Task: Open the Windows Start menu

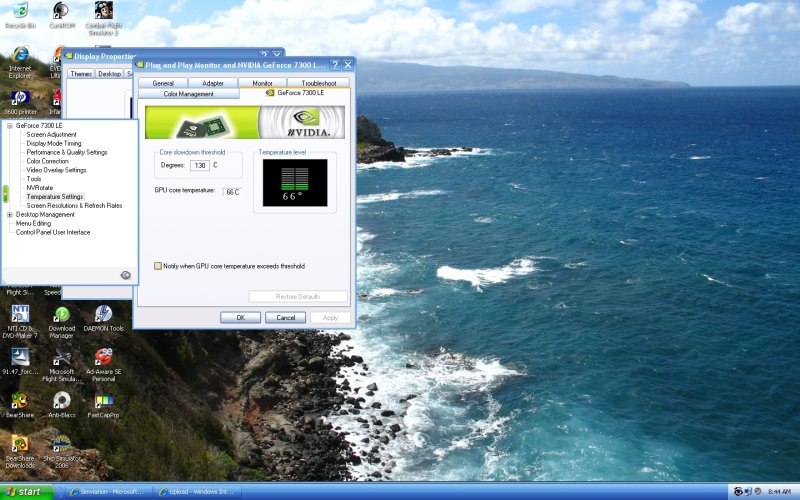Action: 27,492
